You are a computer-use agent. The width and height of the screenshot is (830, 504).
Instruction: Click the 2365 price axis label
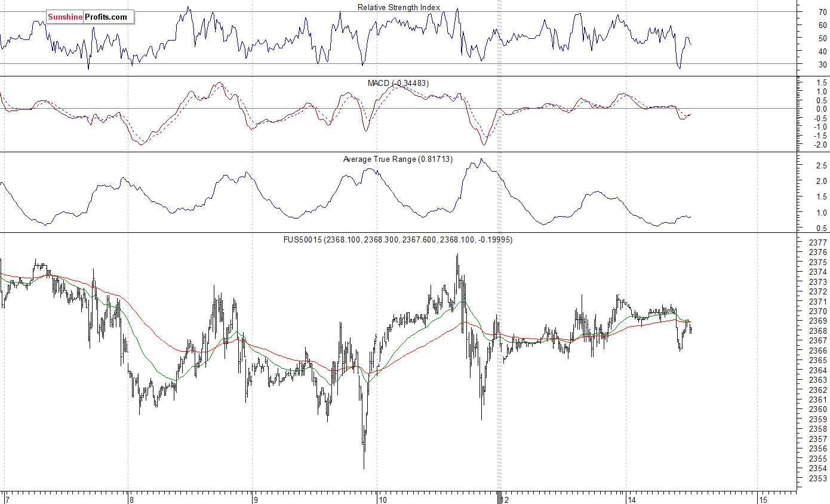tap(817, 360)
